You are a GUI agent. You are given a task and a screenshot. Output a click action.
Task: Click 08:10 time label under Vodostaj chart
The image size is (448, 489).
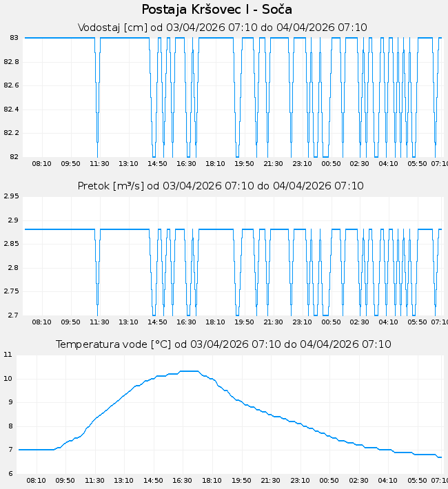[x=42, y=164]
